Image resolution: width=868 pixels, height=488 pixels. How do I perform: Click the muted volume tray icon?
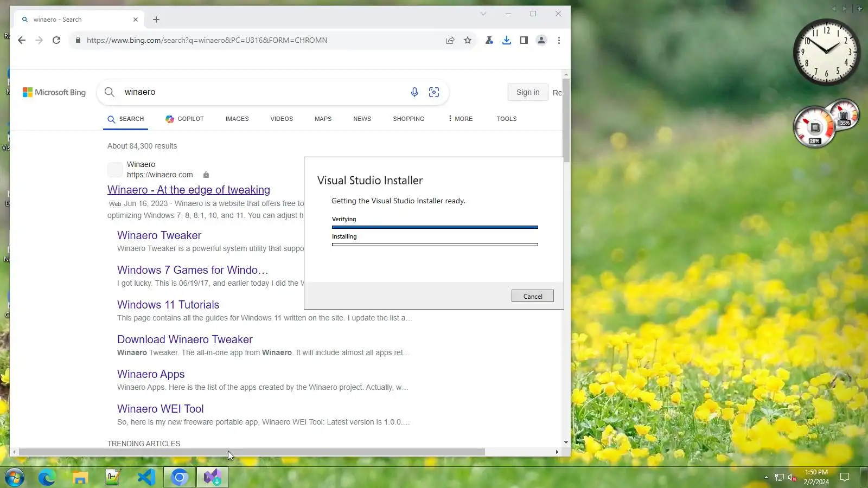[x=793, y=478]
